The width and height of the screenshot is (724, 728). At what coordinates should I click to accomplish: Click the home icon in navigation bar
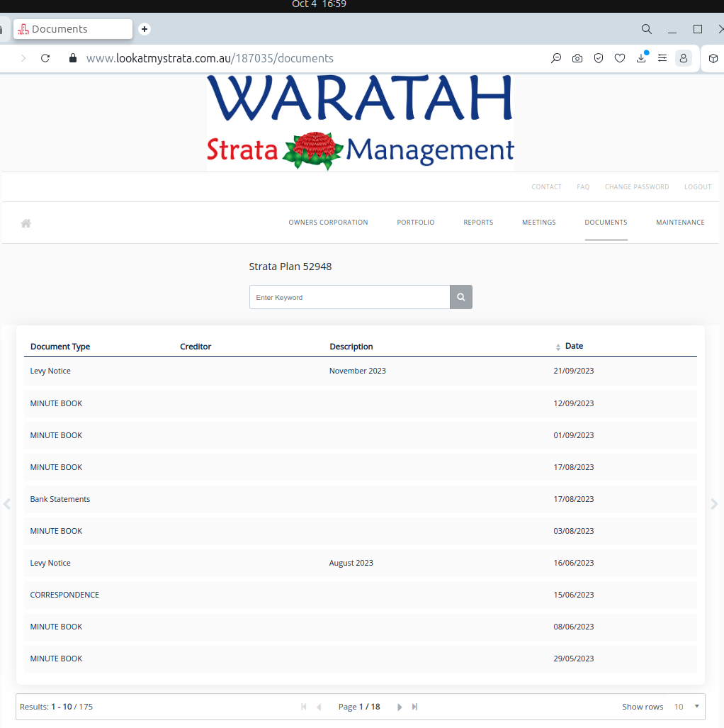click(x=26, y=223)
